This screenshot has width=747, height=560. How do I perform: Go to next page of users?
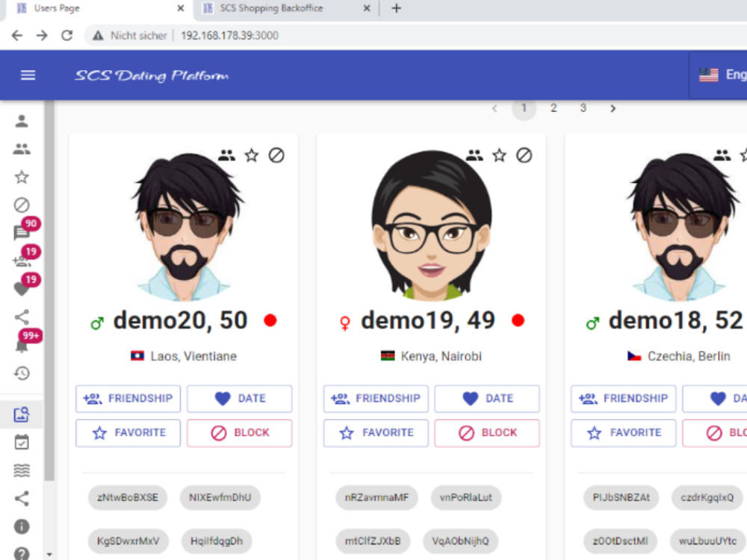[x=613, y=108]
